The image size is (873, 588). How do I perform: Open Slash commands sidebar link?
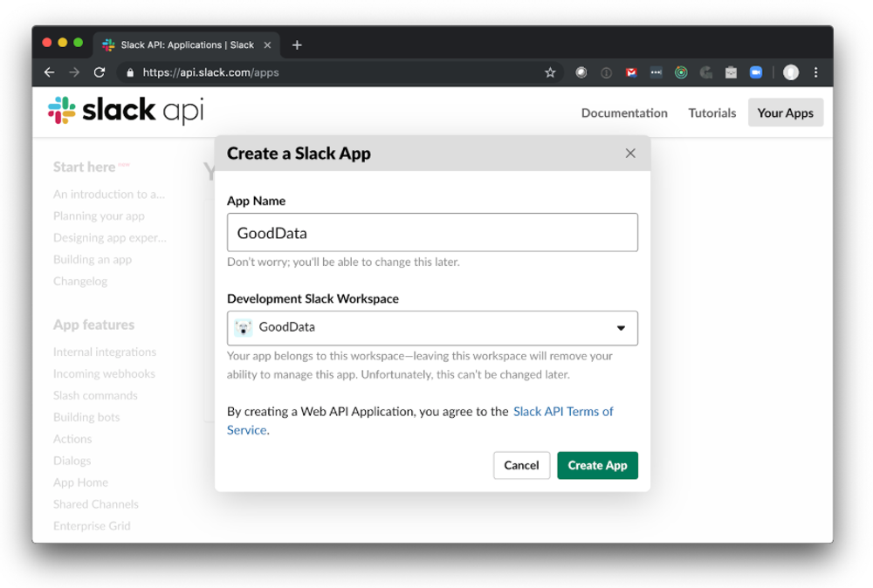[95, 395]
